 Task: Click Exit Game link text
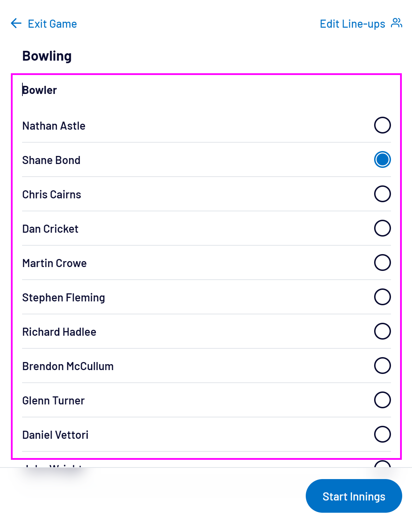click(x=52, y=24)
